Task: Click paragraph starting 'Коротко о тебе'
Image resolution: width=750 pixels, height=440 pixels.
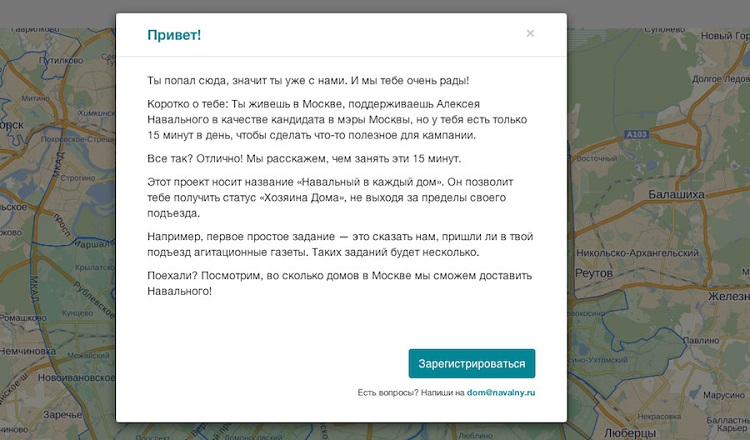Action: (337, 120)
